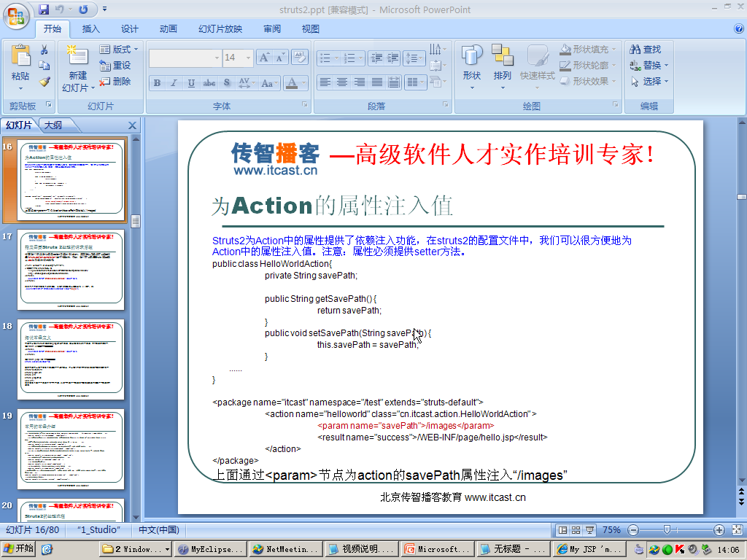Click the Delete (删除) slide button
The image size is (747, 560).
115,82
